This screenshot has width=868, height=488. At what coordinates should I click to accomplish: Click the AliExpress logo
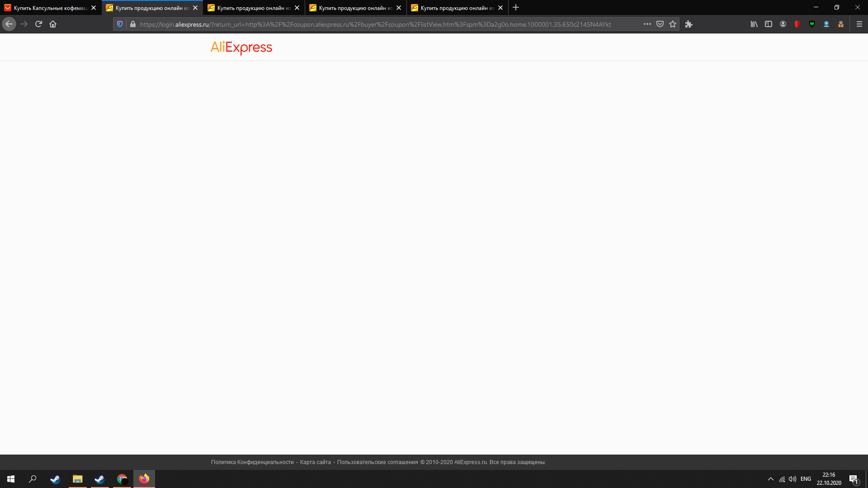click(241, 47)
